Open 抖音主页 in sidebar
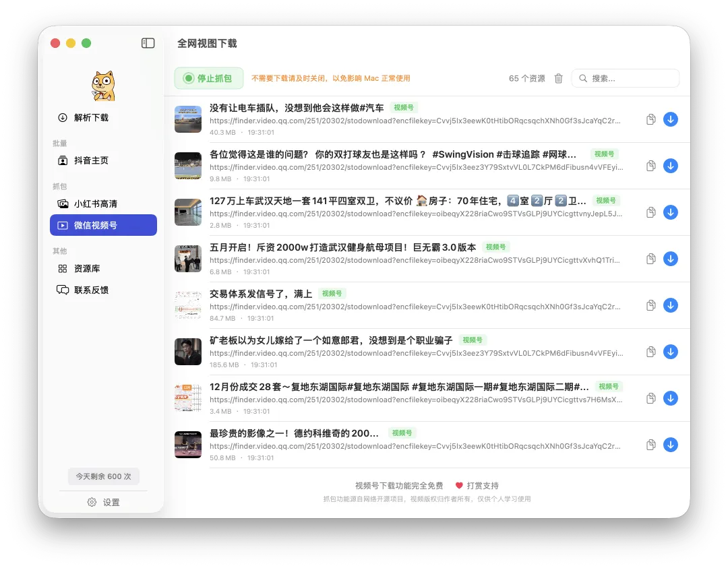This screenshot has height=568, width=728. 103,160
